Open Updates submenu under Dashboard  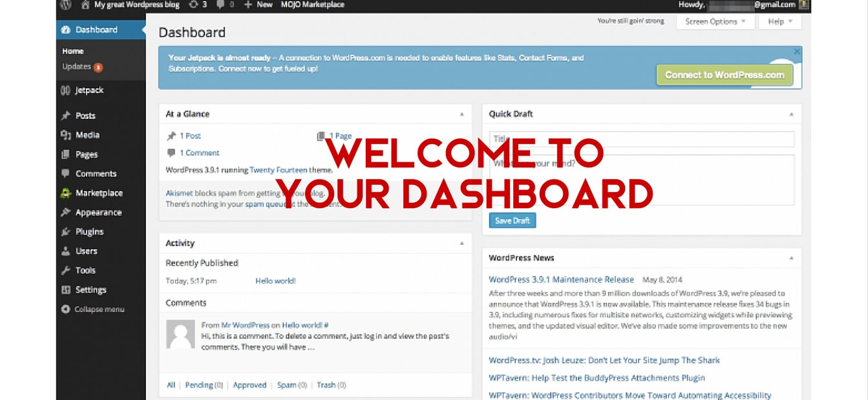pyautogui.click(x=77, y=67)
